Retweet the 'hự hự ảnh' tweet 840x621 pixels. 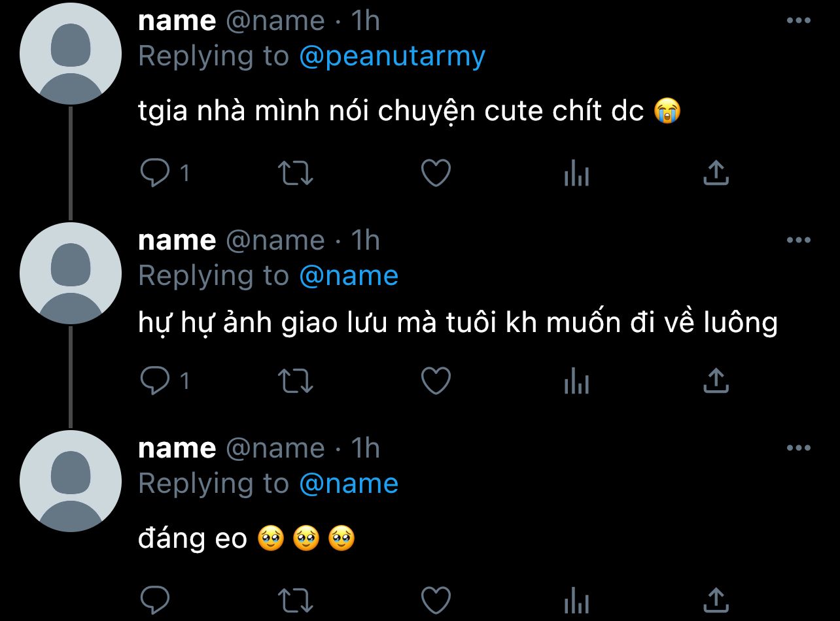click(x=296, y=381)
